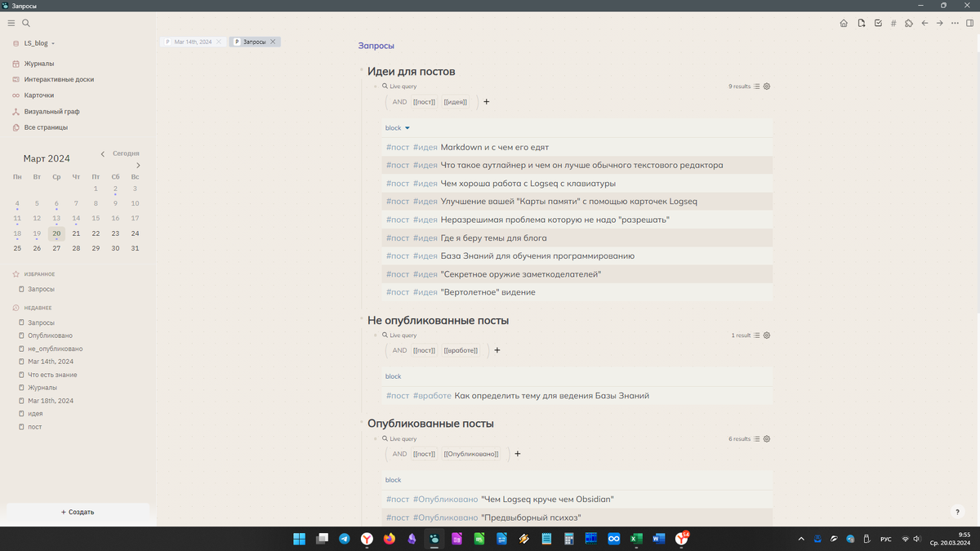Open Интерактивные доски in the sidebar

point(59,79)
